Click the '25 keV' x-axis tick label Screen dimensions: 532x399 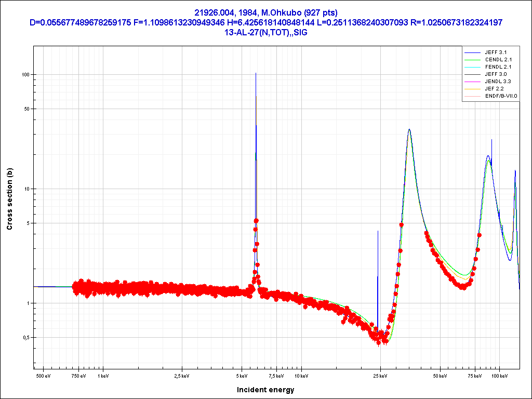click(380, 375)
